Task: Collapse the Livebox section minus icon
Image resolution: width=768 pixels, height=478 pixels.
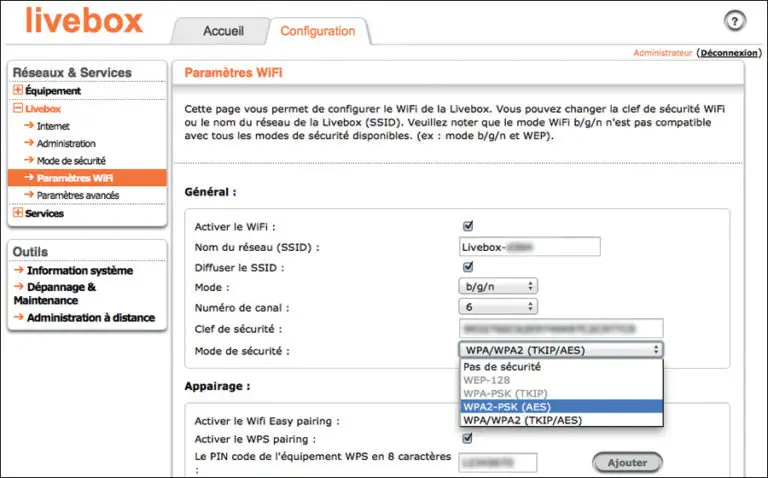Action: tap(17, 109)
